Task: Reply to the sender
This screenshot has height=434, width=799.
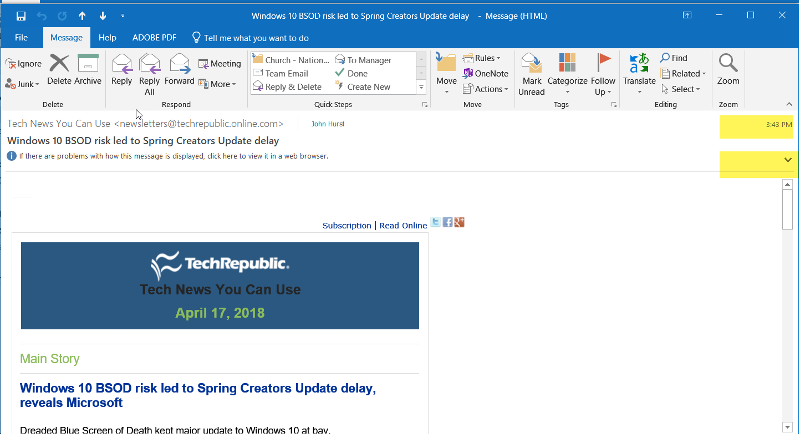Action: pyautogui.click(x=122, y=70)
